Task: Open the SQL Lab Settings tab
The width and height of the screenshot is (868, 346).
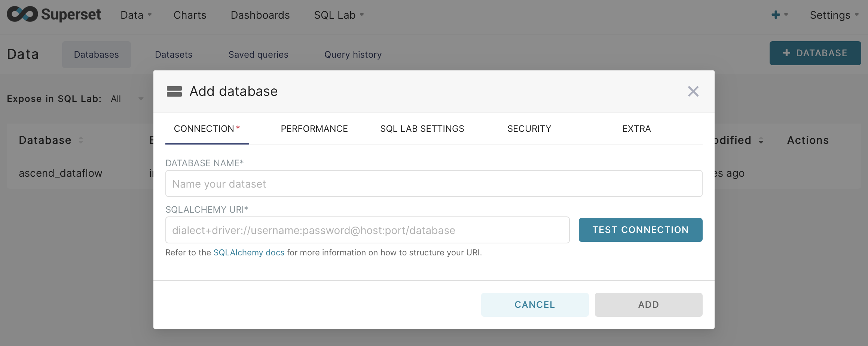Action: [422, 129]
